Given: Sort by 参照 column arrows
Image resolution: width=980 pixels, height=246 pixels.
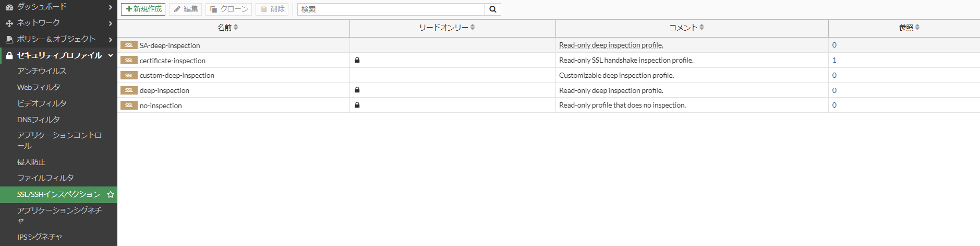Looking at the screenshot, I should coord(917,27).
